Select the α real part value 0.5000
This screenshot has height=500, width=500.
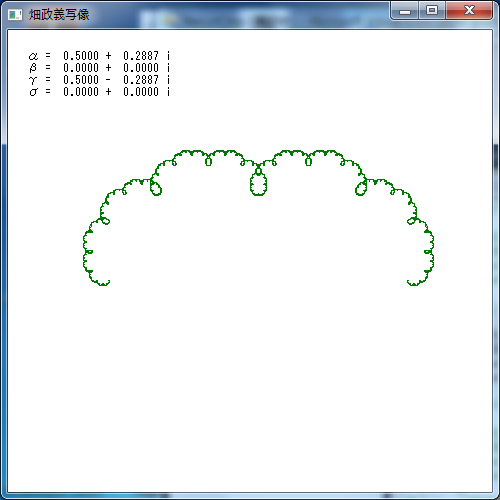tap(81, 56)
